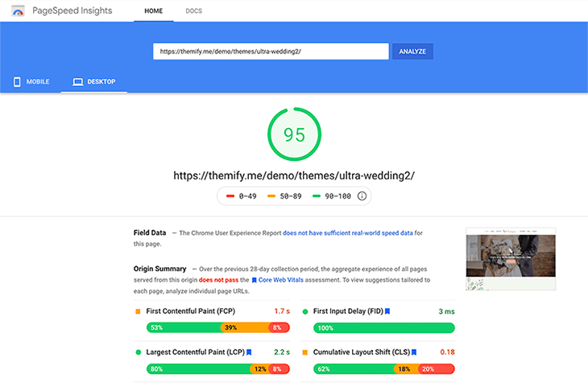Click the desktop laptop icon
The image size is (588, 391).
click(x=77, y=81)
